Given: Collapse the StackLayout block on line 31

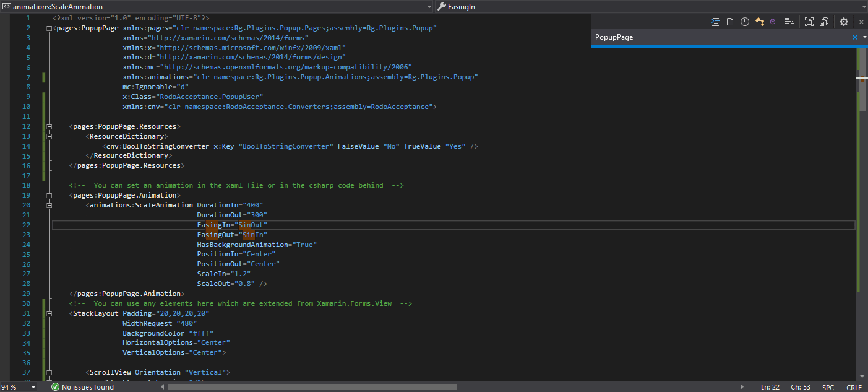Looking at the screenshot, I should tap(49, 313).
